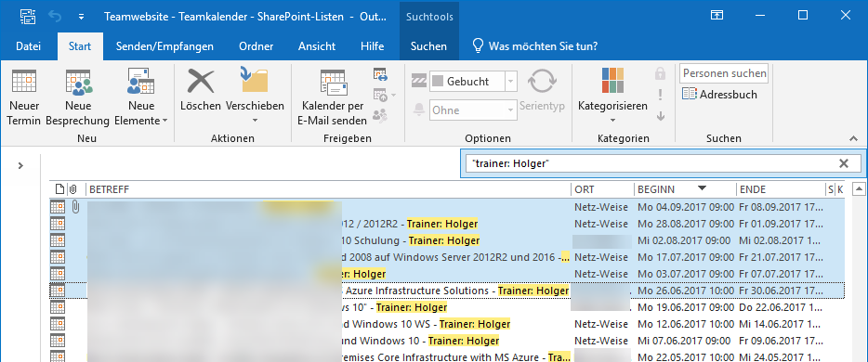Sort by the BETREFF column header
The height and width of the screenshot is (362, 868).
pyautogui.click(x=329, y=189)
